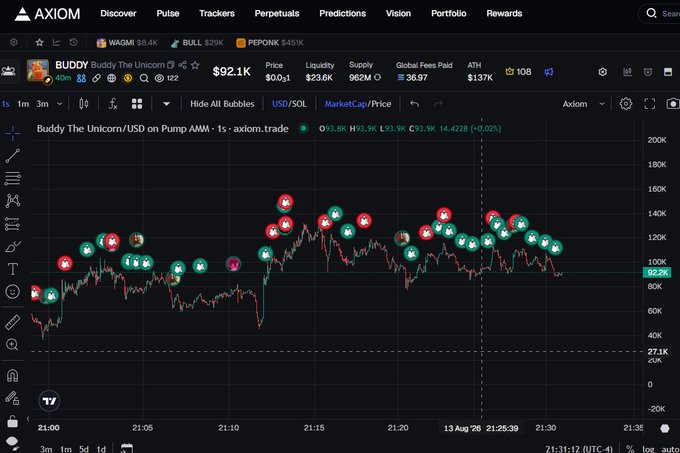Select the 1m interval in top toolbar
Image resolution: width=680 pixels, height=453 pixels.
point(23,104)
